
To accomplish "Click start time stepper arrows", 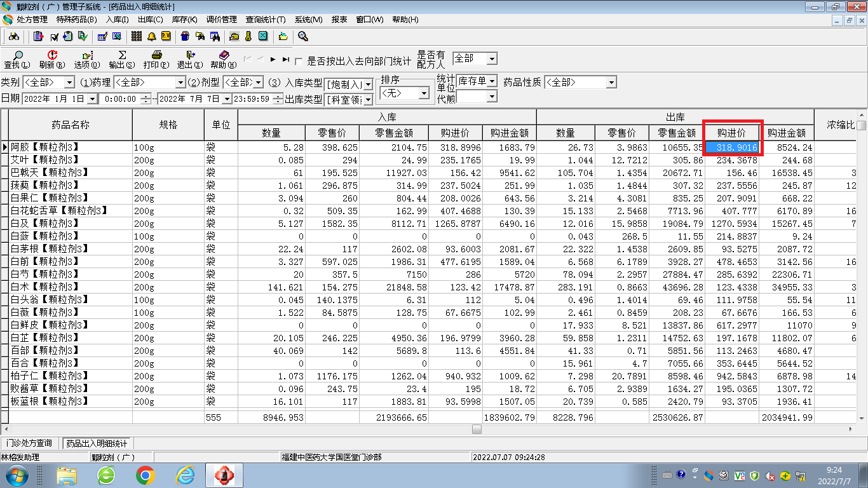I will [146, 99].
